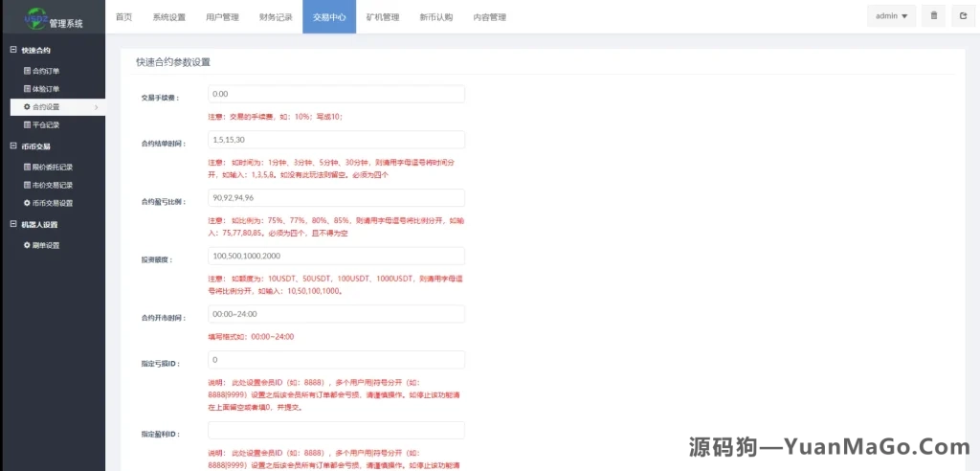Open the 首页 top menu
Image resolution: width=980 pixels, height=471 pixels.
click(x=123, y=17)
